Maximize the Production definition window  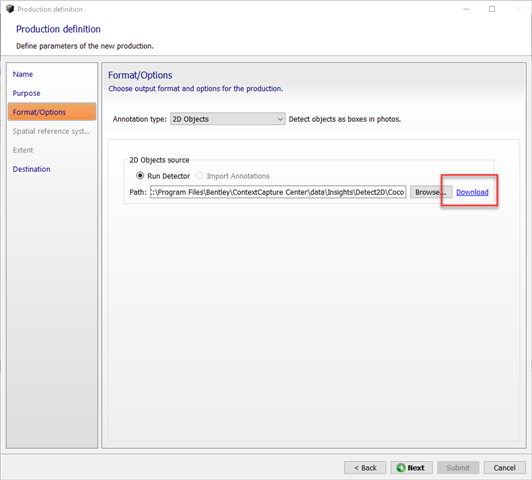coord(492,9)
